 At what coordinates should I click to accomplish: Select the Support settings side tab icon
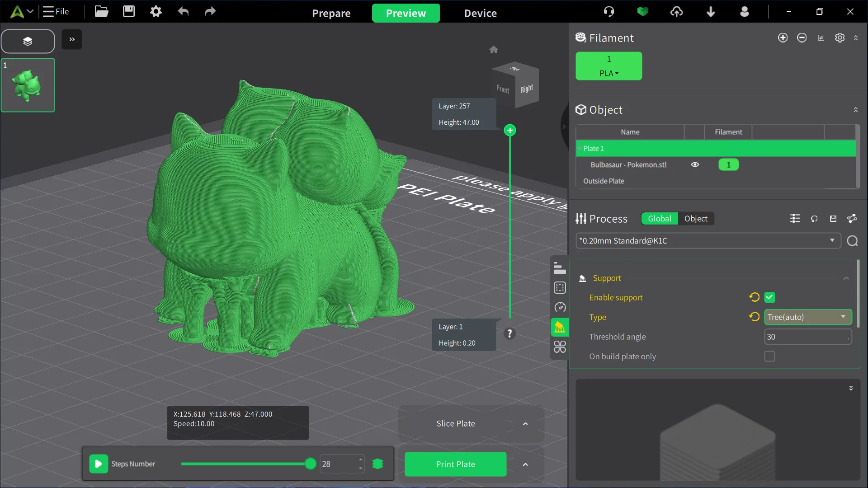point(560,327)
